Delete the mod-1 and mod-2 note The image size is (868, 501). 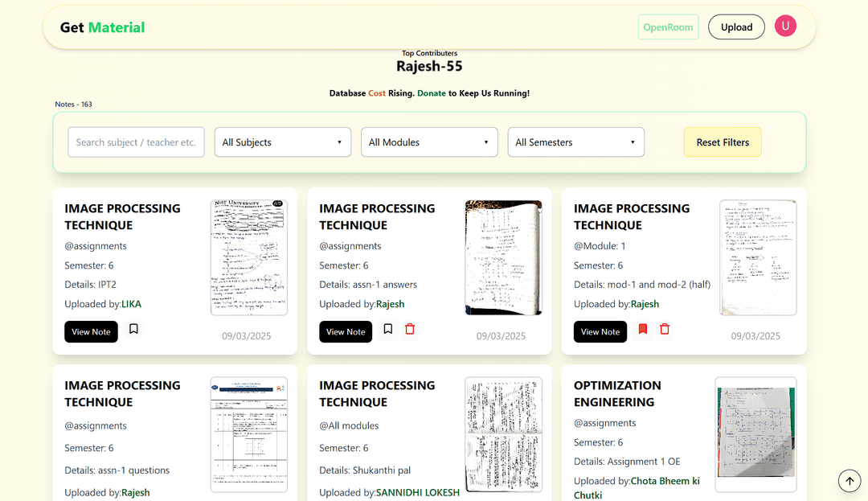(664, 330)
